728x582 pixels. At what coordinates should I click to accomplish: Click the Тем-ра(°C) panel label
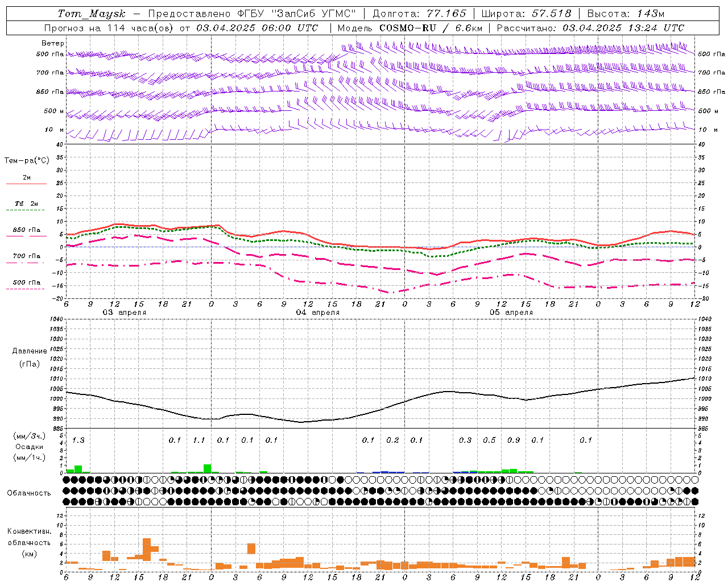27,161
